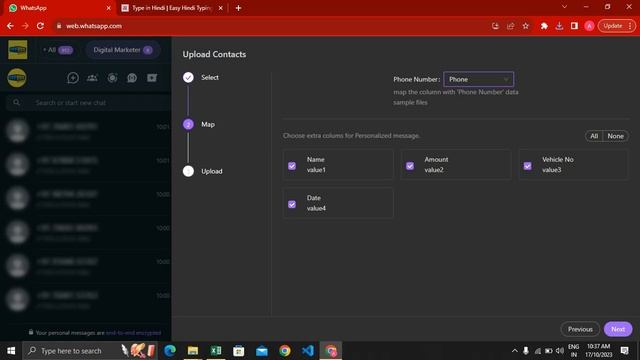Open the Windows Start menu
This screenshot has height=360, width=640.
[11, 351]
